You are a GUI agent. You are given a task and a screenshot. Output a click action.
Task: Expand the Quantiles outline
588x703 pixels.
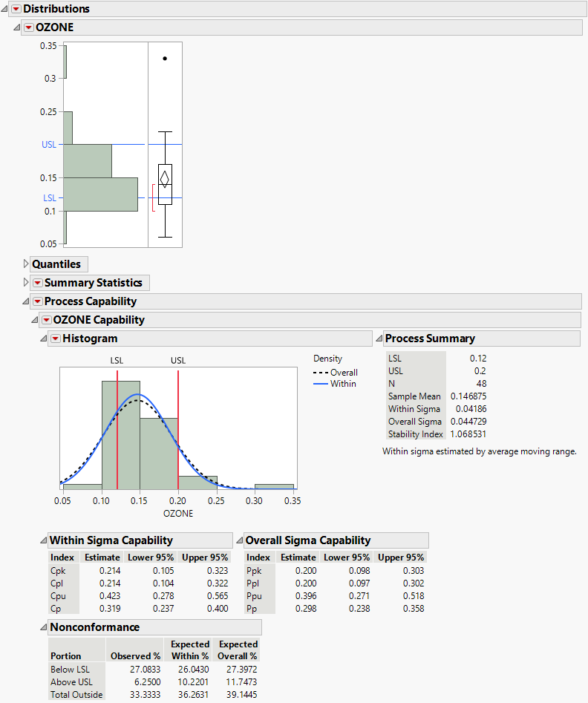[x=24, y=264]
